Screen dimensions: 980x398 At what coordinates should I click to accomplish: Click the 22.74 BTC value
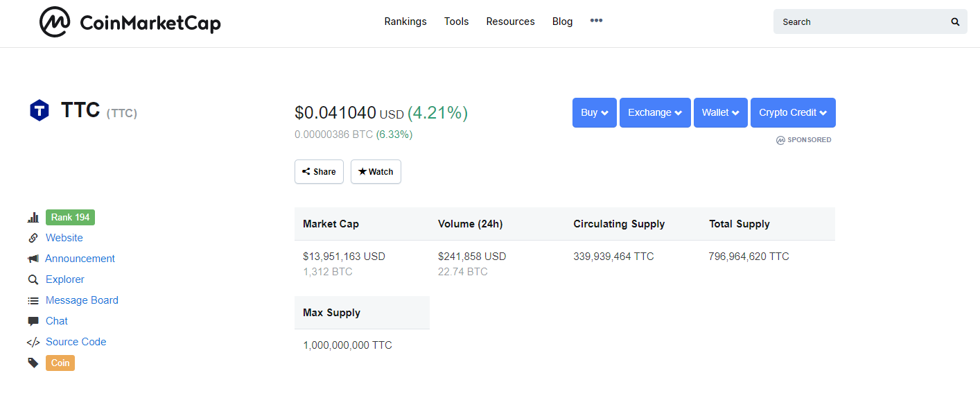pos(463,272)
